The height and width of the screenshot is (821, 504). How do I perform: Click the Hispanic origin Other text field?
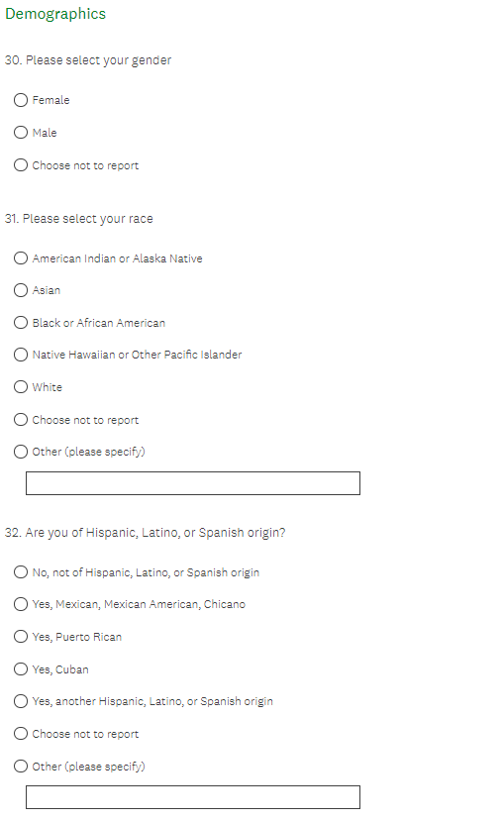coord(193,797)
